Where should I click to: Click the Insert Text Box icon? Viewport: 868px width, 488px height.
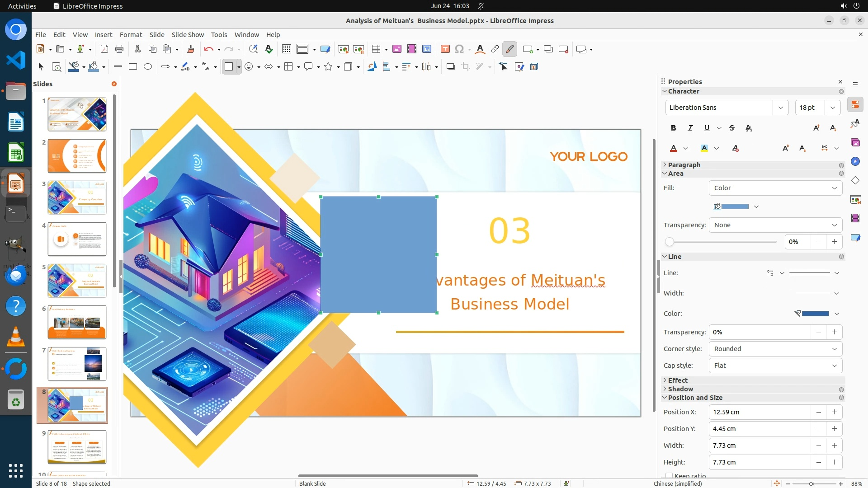click(x=445, y=49)
